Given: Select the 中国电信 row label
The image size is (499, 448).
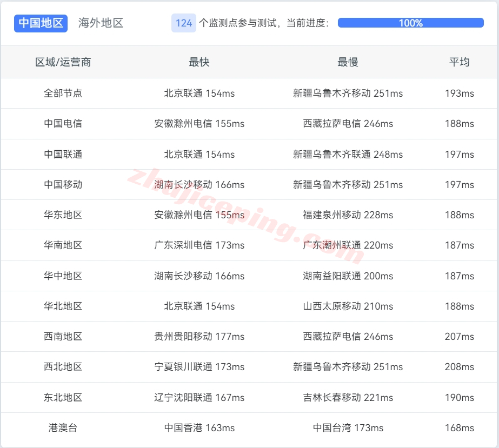Looking at the screenshot, I should [63, 124].
